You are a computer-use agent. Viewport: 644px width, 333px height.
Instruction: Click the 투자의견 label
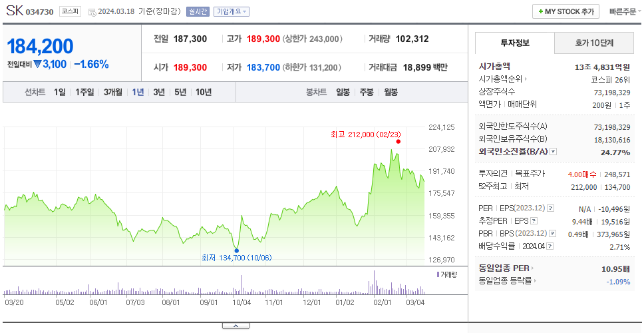(x=493, y=173)
